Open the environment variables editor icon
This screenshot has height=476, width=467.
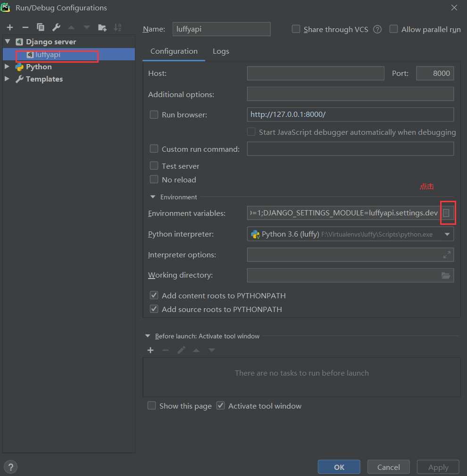446,213
